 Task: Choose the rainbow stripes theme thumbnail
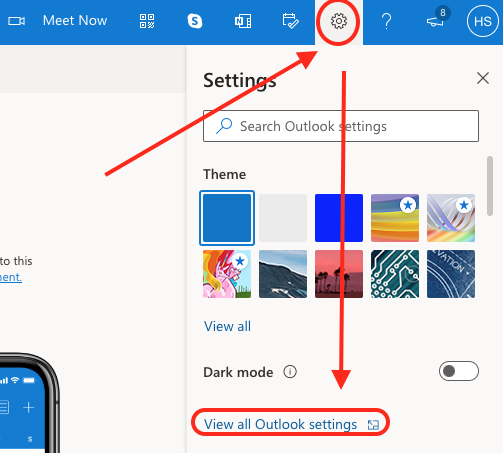395,218
